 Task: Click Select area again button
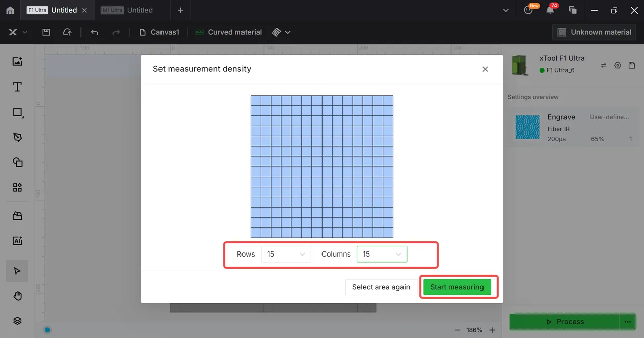coord(381,287)
